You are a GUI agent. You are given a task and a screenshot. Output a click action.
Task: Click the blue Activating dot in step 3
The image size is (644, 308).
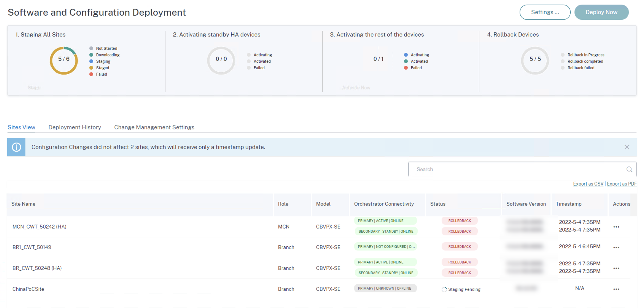coord(406,55)
